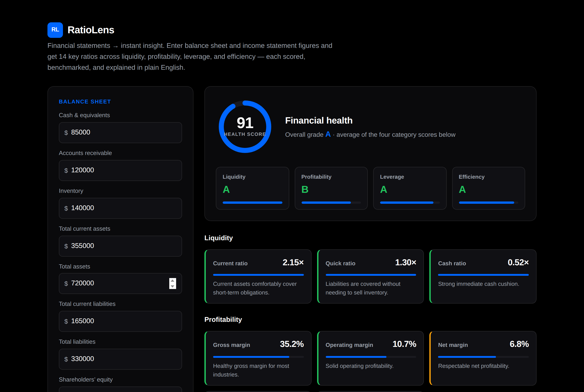584x392 pixels.
Task: Click the Profitability section heading
Action: coord(223,320)
